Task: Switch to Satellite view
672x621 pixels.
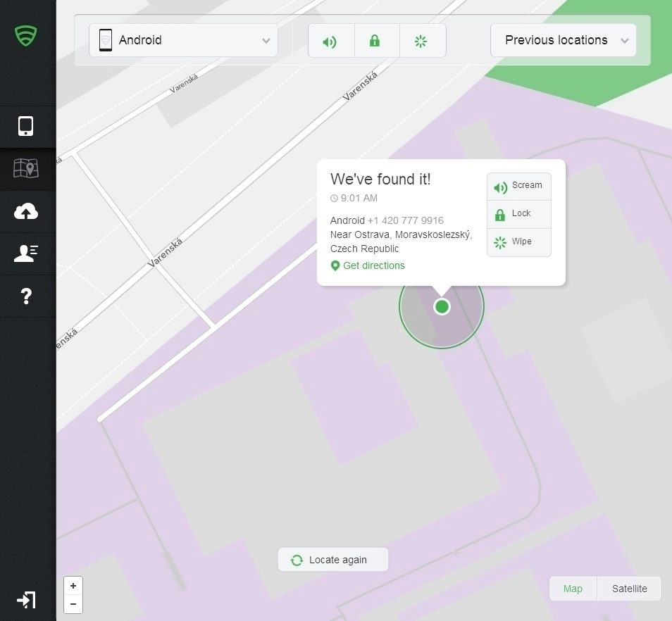Action: [629, 589]
